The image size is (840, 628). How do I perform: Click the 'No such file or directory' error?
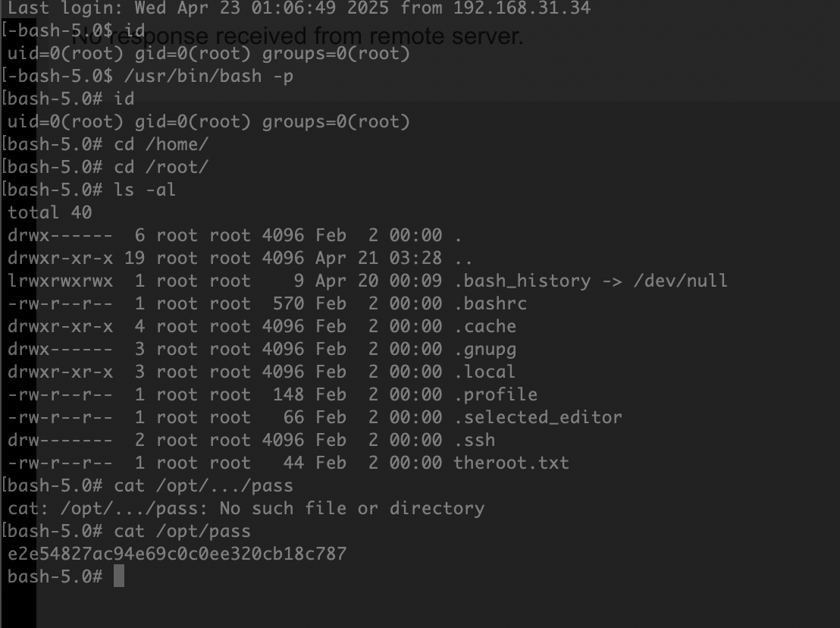click(x=352, y=508)
